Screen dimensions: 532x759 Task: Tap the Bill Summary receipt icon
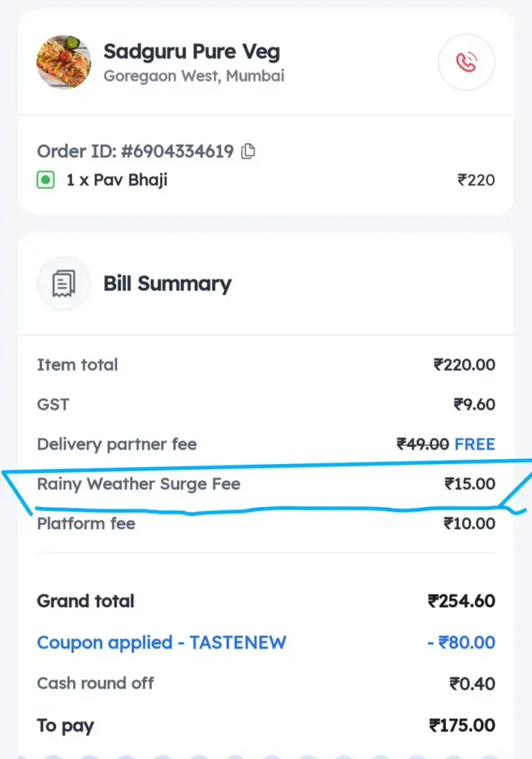[64, 284]
